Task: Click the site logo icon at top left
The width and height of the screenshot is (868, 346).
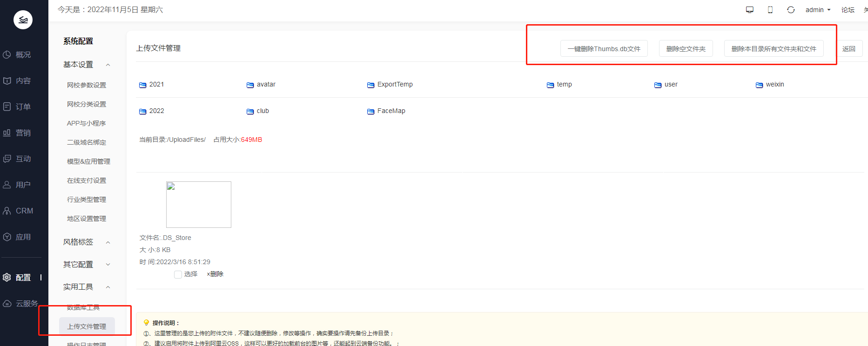Action: [23, 20]
